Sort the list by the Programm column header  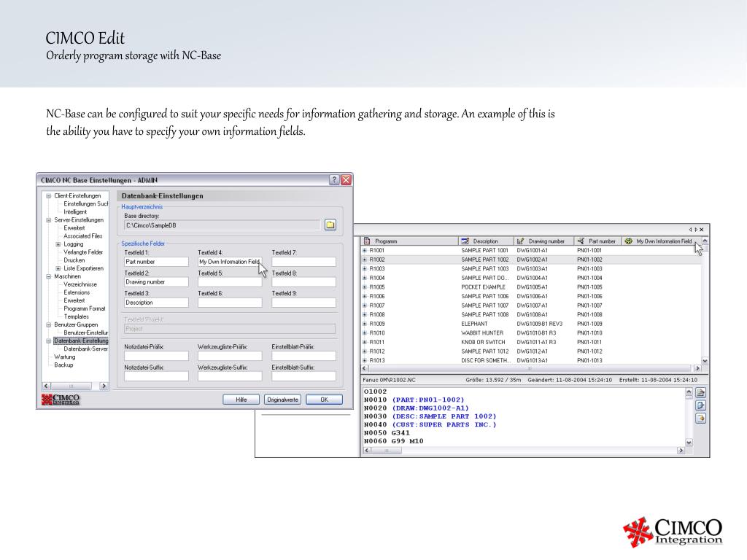(x=410, y=241)
